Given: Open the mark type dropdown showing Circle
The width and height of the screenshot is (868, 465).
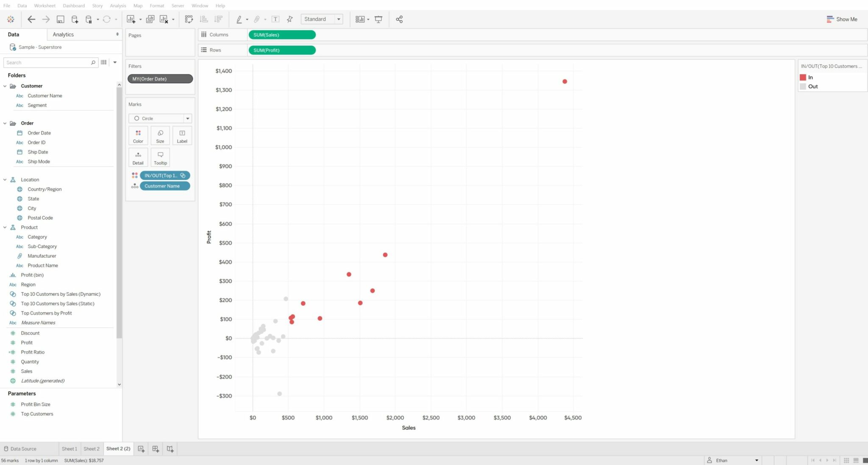Looking at the screenshot, I should click(187, 118).
